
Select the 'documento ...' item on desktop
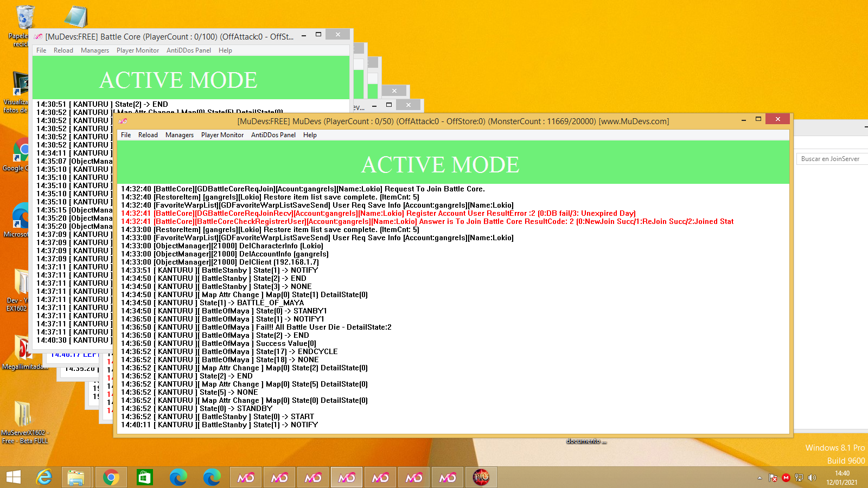click(x=586, y=441)
